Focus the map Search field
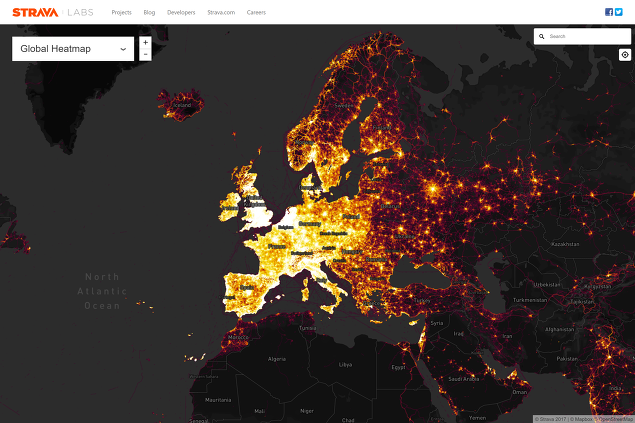The height and width of the screenshot is (423, 635). [582, 36]
